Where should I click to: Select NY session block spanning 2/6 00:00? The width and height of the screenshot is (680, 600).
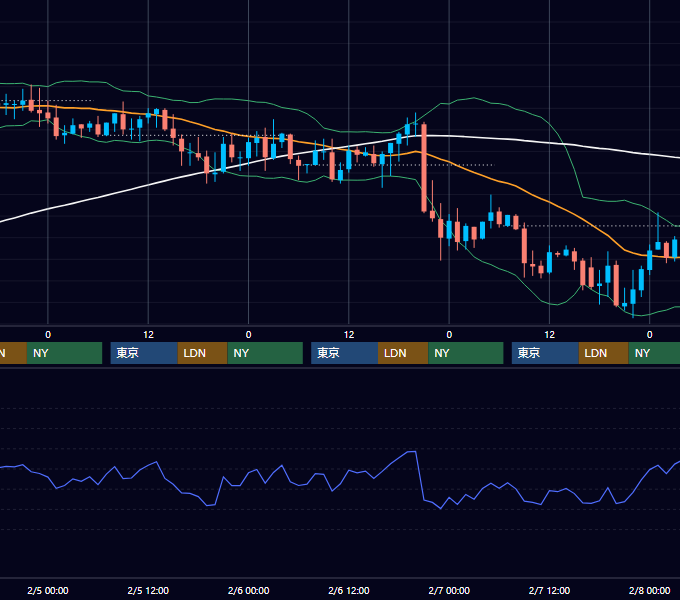pyautogui.click(x=265, y=353)
